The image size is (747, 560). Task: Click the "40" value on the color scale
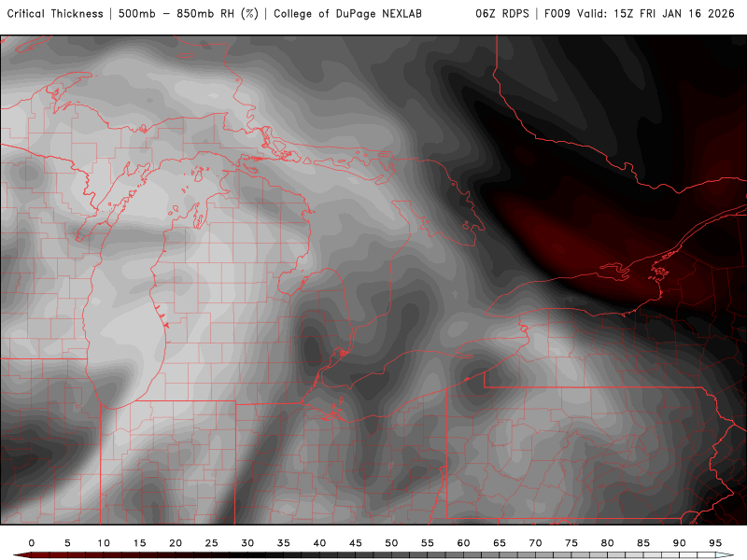coord(319,543)
